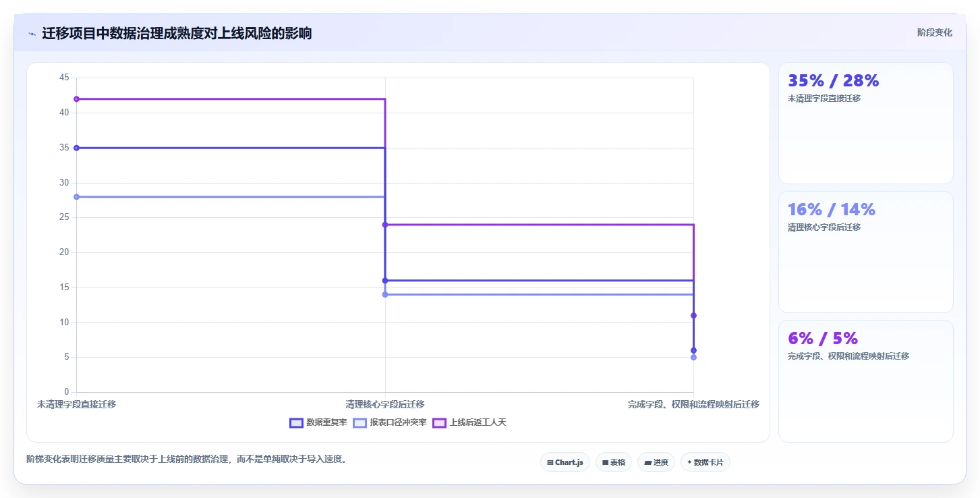Click the 上线后返工人天 legend color box

point(439,422)
